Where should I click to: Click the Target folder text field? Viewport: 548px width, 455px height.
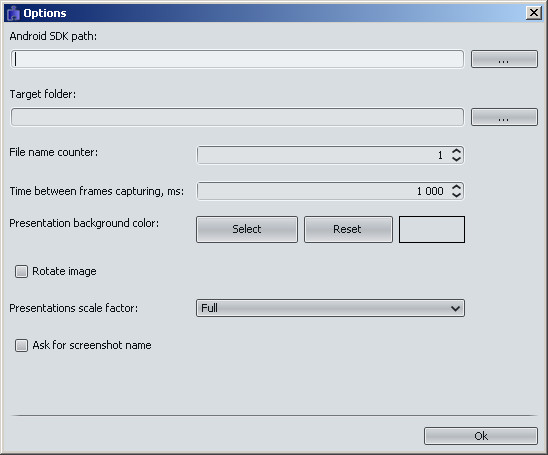(237, 117)
